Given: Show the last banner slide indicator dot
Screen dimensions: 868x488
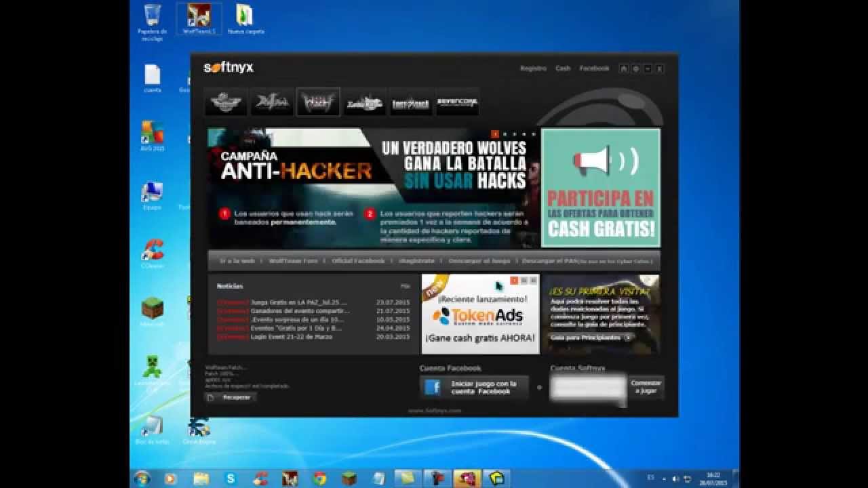Looking at the screenshot, I should click(533, 134).
